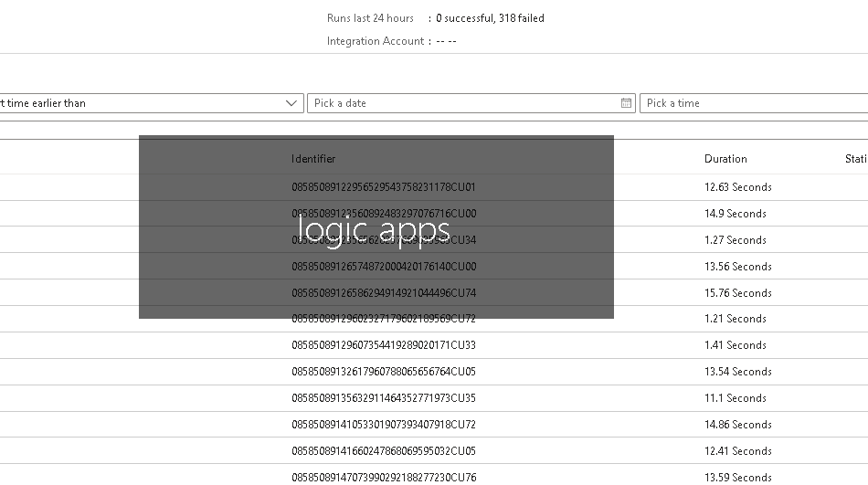Select the '11.1 Seconds' duration cell
The image size is (868, 485).
[x=736, y=398]
